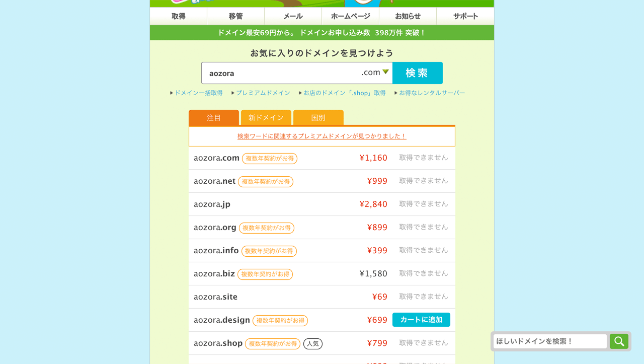Open the ホームページ navigation menu
The image size is (644, 364).
(351, 16)
